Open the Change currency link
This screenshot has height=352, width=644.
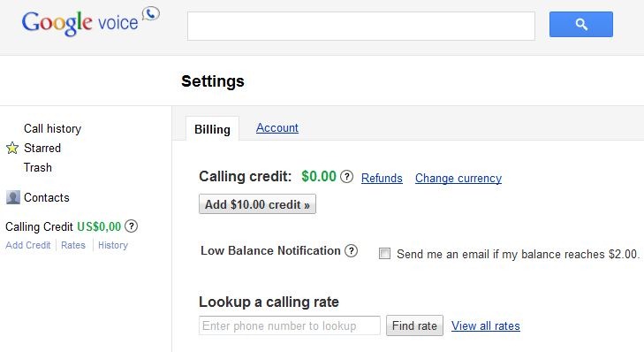tap(458, 178)
